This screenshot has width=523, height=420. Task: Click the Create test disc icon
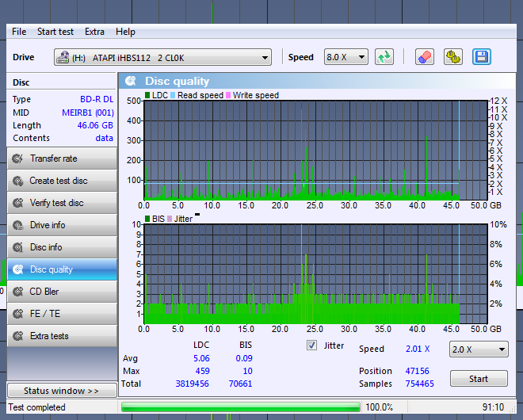(17, 181)
